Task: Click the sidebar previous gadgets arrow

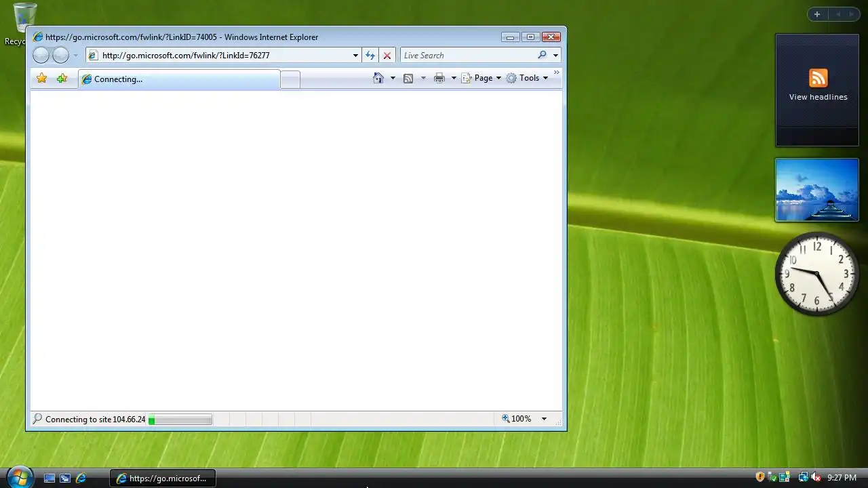Action: (x=838, y=14)
